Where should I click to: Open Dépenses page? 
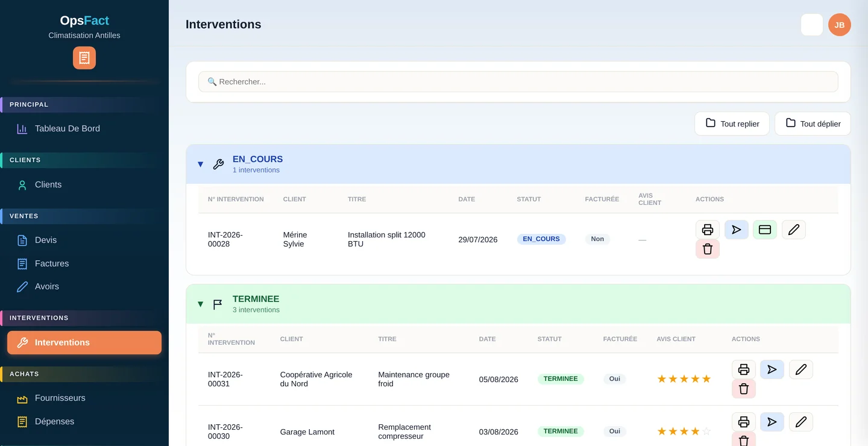pyautogui.click(x=84, y=421)
